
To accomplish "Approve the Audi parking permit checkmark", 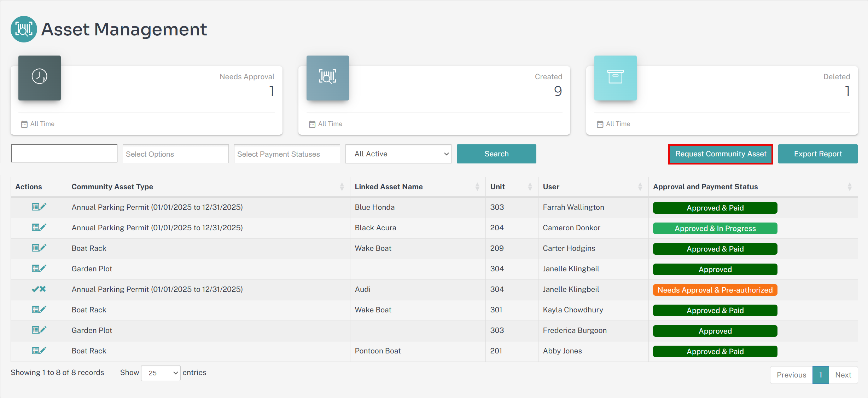I will [x=35, y=289].
